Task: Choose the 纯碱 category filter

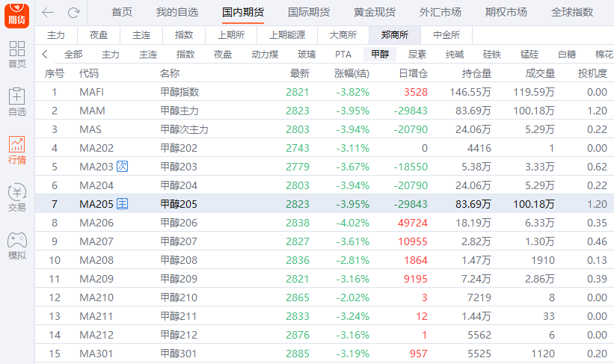Action: click(x=454, y=55)
